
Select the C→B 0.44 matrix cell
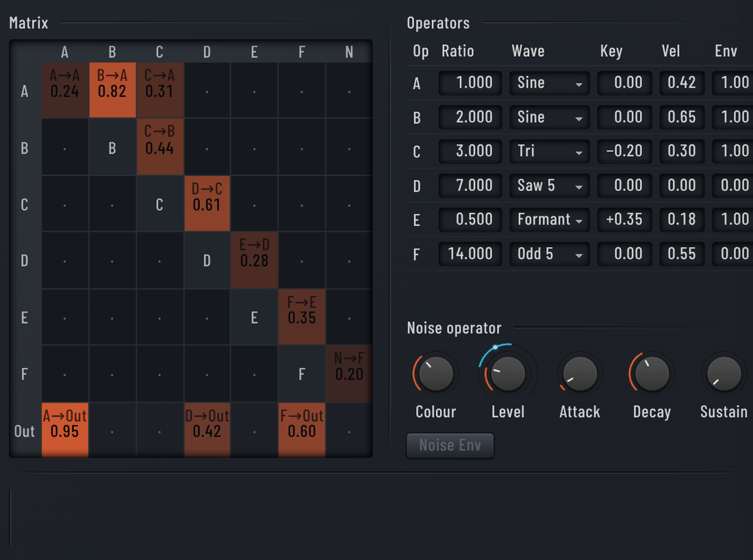pos(160,147)
